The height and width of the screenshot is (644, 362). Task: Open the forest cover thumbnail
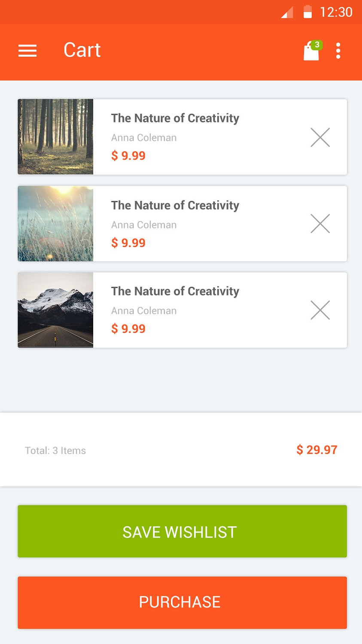[x=55, y=137]
